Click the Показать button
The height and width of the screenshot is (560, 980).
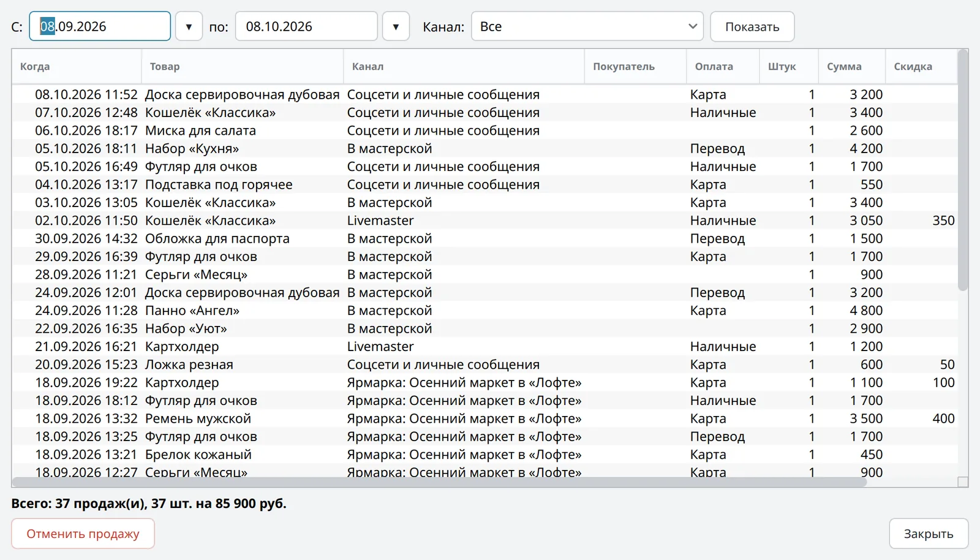752,26
